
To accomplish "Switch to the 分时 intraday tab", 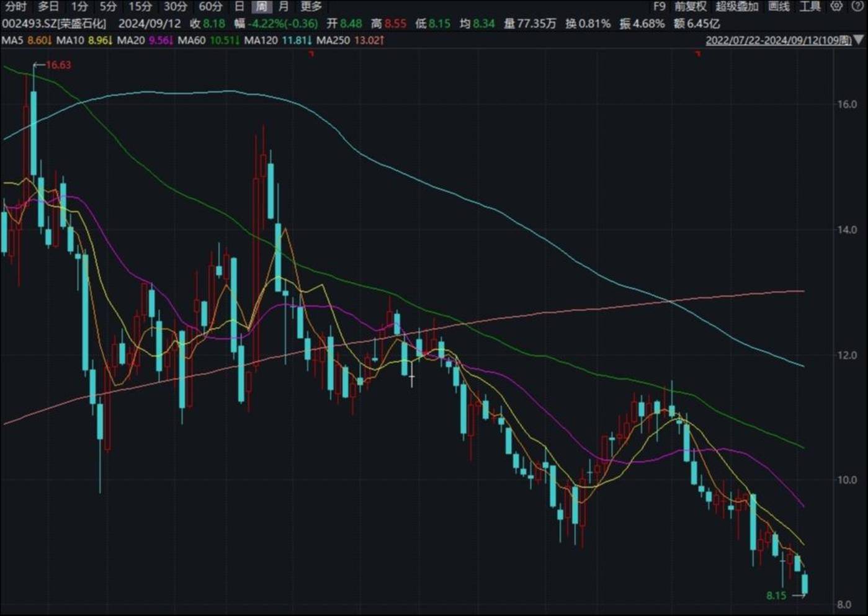I will pos(16,6).
